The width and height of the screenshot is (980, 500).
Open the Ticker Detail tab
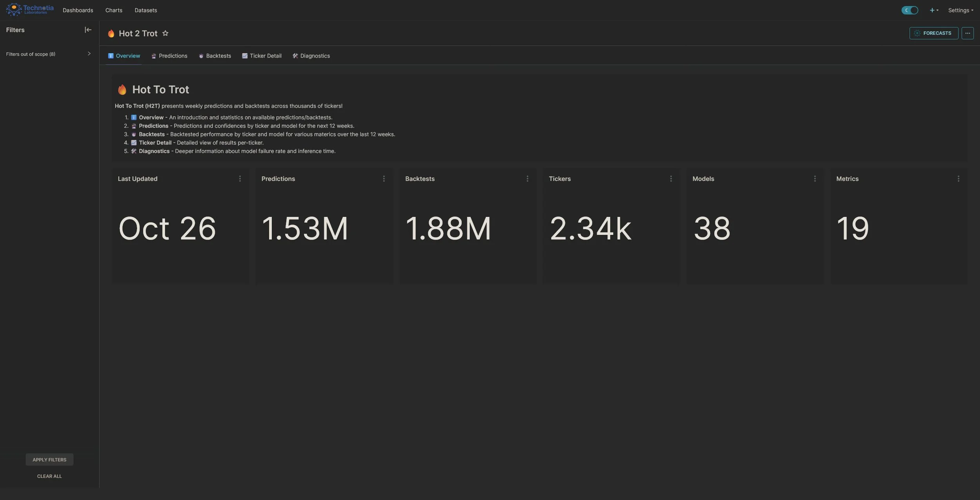tap(262, 56)
